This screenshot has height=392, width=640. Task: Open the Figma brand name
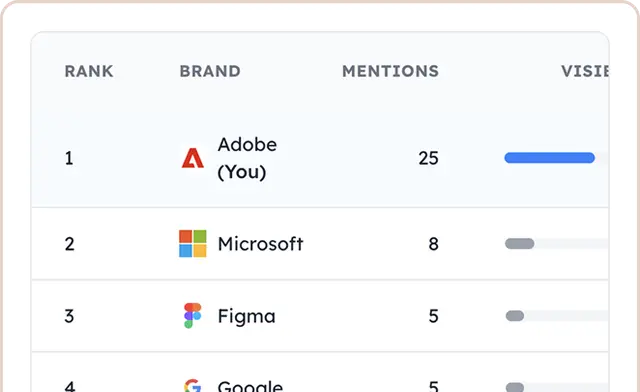[247, 316]
